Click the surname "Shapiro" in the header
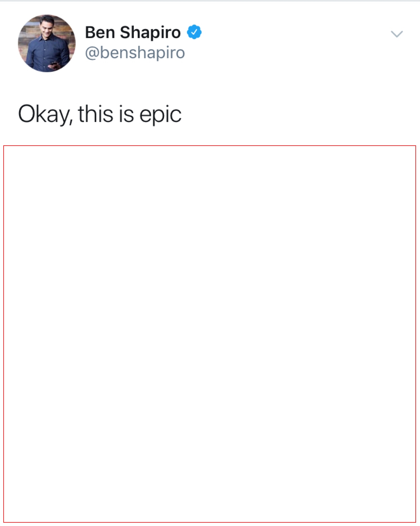This screenshot has width=420, height=526. tap(150, 33)
